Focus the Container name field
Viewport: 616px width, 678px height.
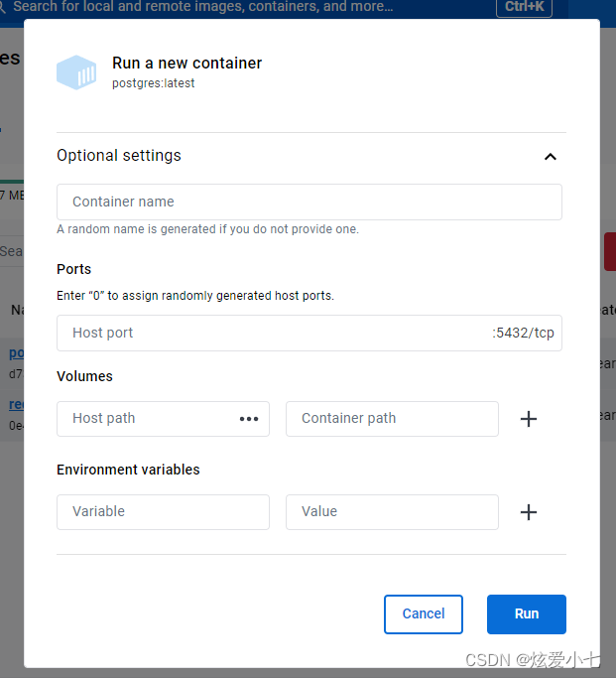click(x=309, y=202)
